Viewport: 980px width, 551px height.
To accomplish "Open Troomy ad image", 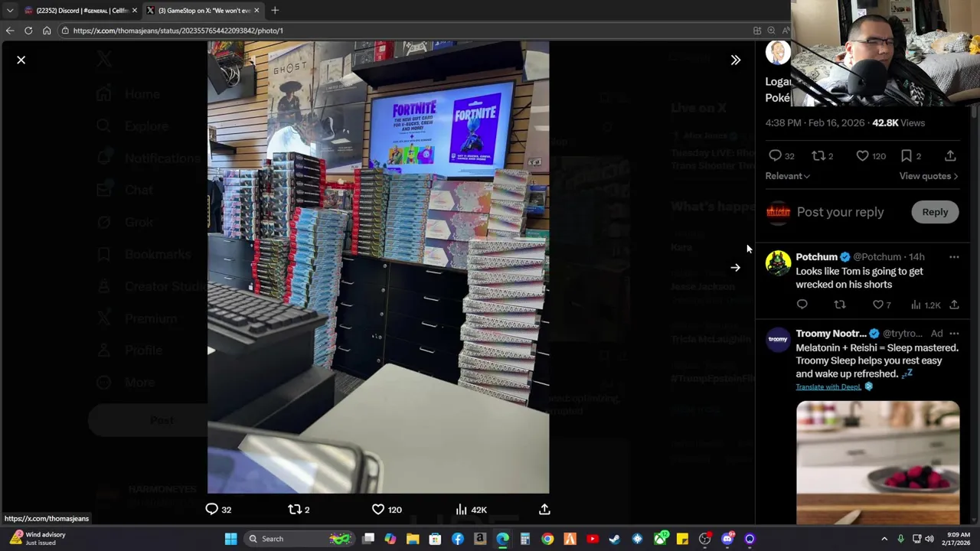I will click(x=877, y=462).
